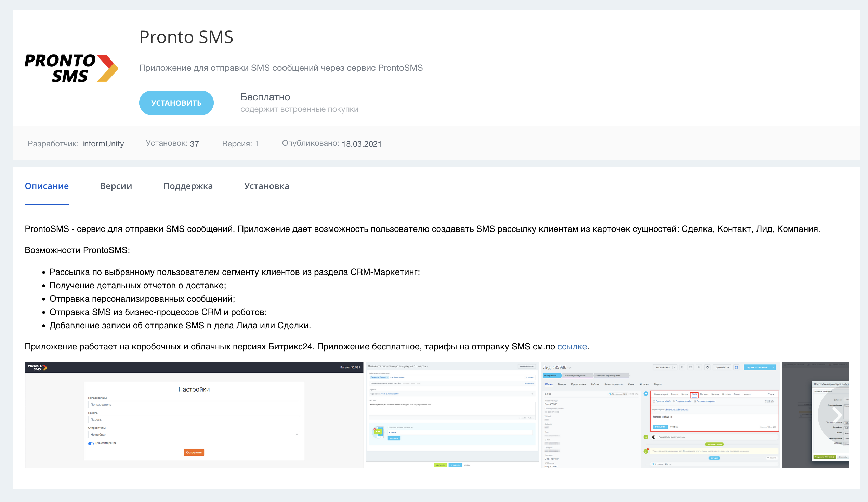Switch to the Установка tab

pyautogui.click(x=266, y=186)
